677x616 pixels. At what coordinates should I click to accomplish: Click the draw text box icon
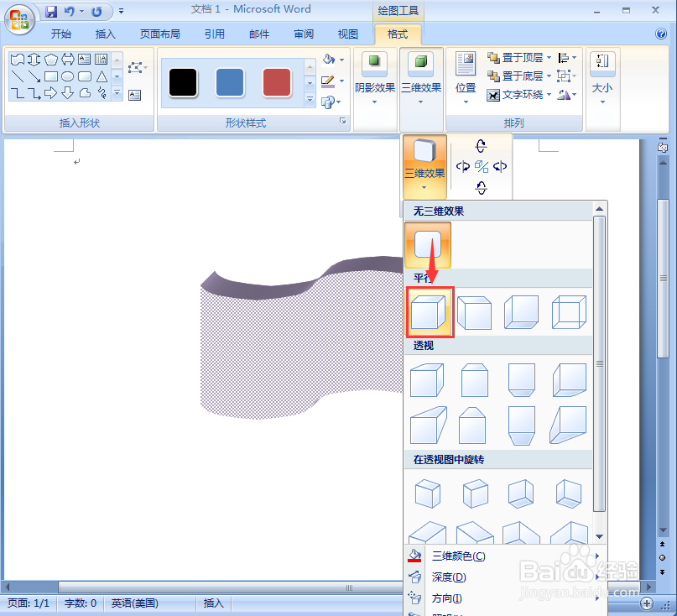point(135,95)
